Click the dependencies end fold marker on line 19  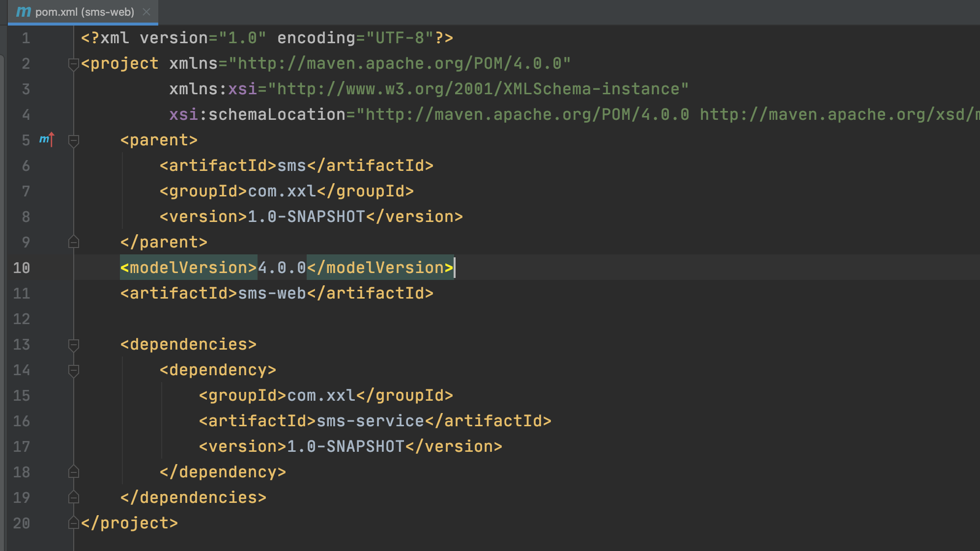click(74, 497)
